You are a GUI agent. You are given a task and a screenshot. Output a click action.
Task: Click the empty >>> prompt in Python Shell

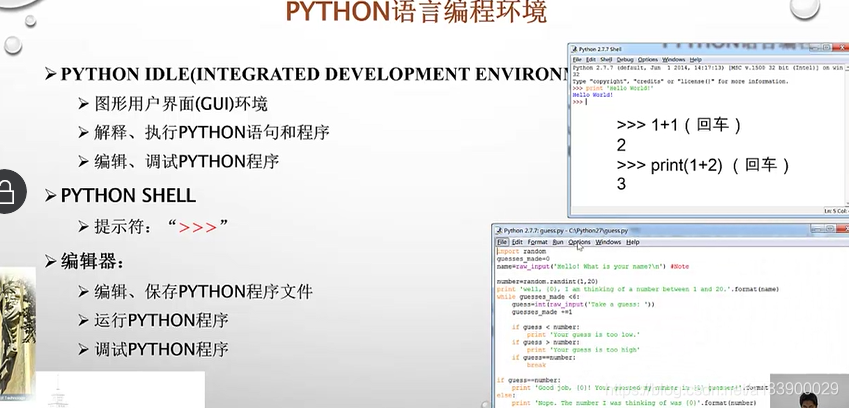(x=579, y=102)
